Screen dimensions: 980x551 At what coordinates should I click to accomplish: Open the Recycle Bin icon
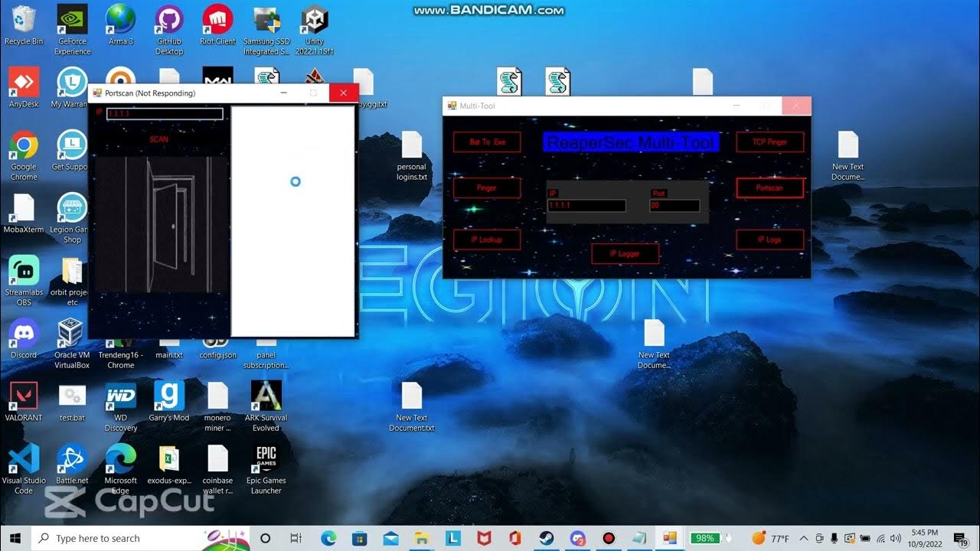click(x=24, y=25)
